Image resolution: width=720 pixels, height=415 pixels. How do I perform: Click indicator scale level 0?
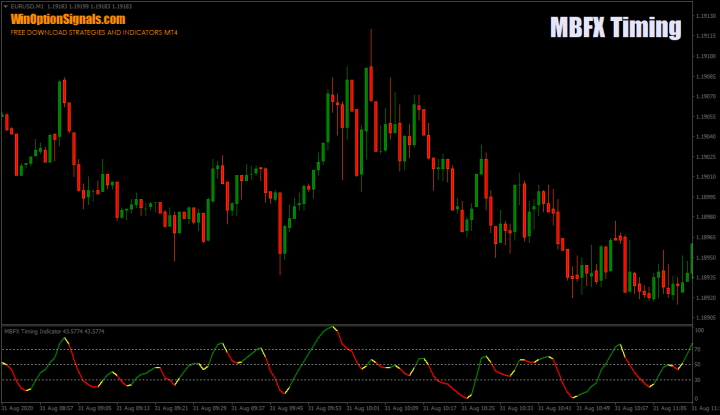[x=697, y=398]
